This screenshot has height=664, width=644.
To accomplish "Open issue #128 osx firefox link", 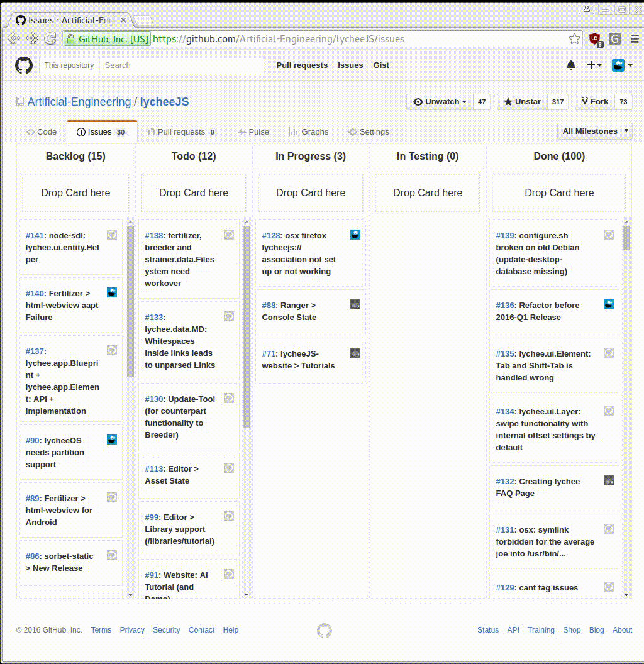I will (299, 253).
